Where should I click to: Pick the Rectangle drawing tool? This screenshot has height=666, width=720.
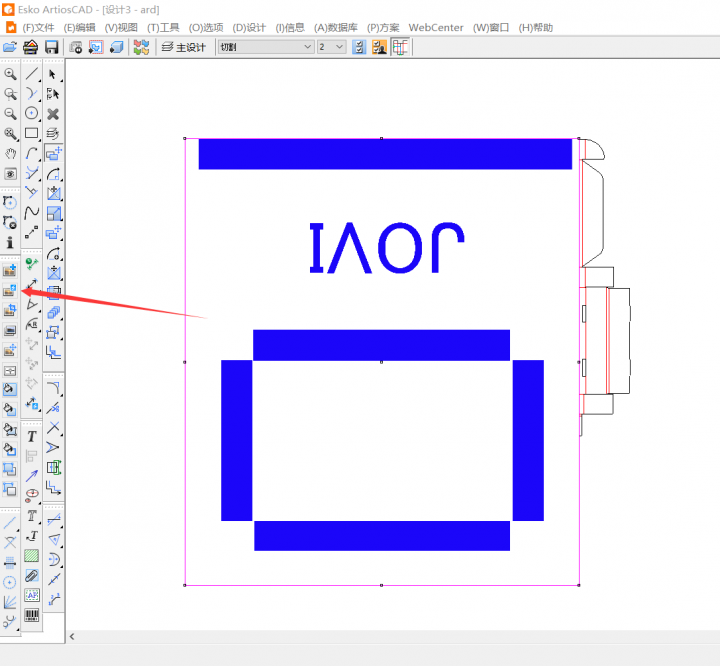(32, 133)
